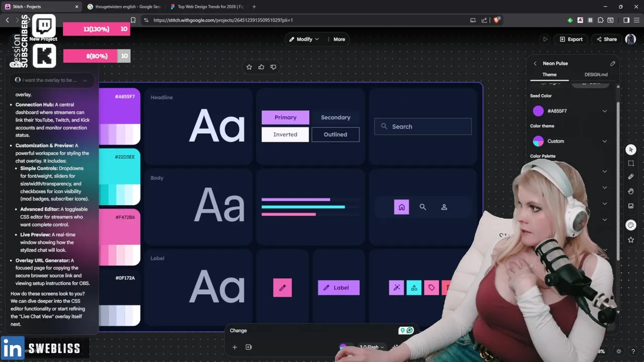The height and width of the screenshot is (362, 644).
Task: Go back from the Neon Pulse panel
Action: (535, 63)
